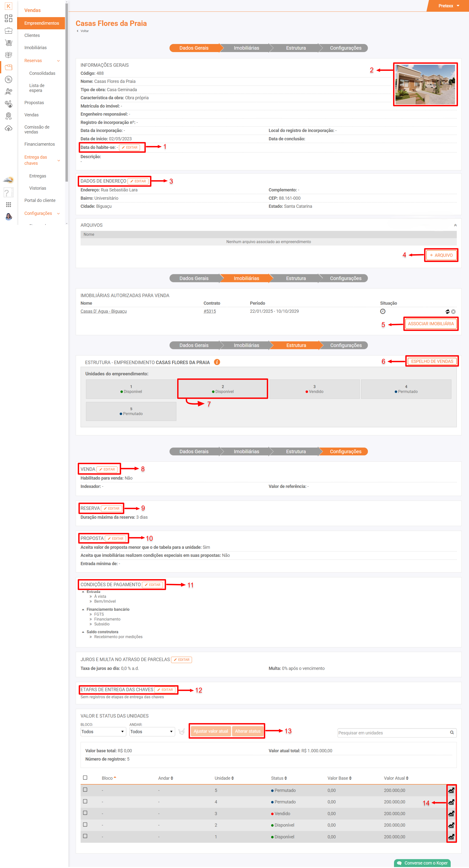Check the checkbox for unit 3 row

[85, 813]
